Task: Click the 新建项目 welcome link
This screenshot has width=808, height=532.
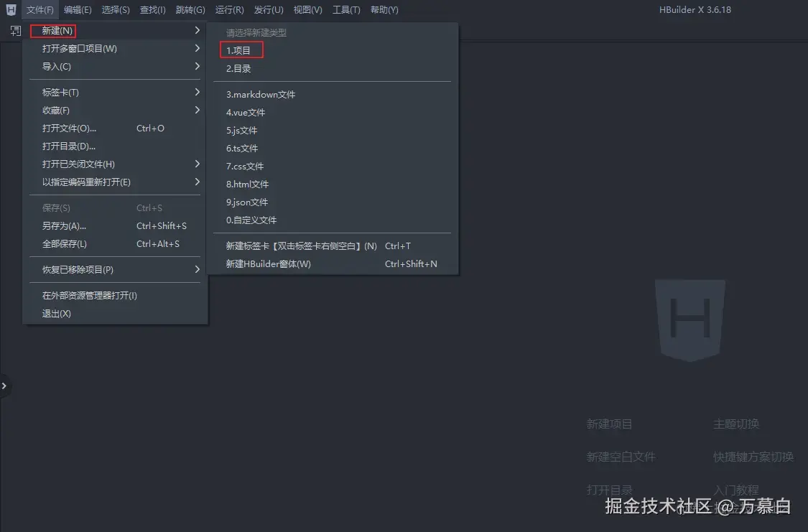Action: tap(609, 424)
